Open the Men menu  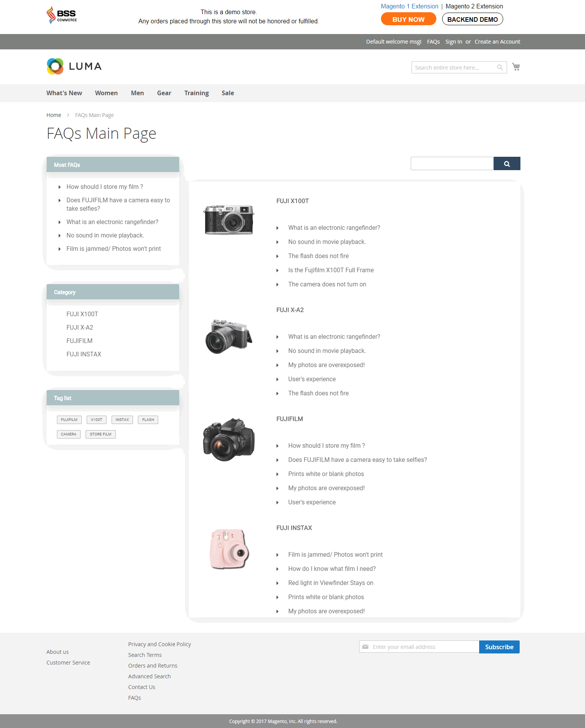(138, 93)
